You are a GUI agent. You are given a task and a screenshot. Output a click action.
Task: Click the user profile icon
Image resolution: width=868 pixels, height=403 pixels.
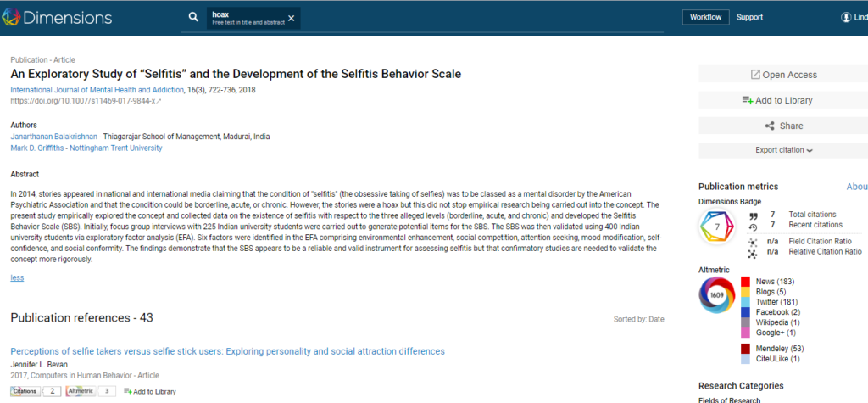(x=846, y=17)
